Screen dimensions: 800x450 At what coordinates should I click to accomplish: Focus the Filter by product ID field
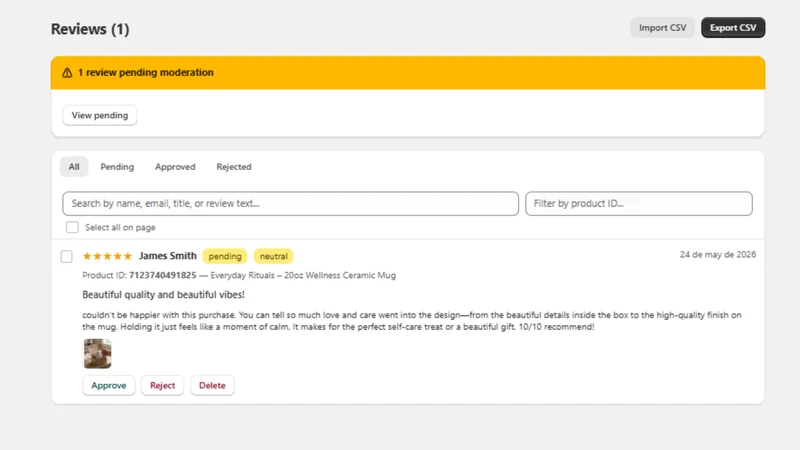pos(639,204)
